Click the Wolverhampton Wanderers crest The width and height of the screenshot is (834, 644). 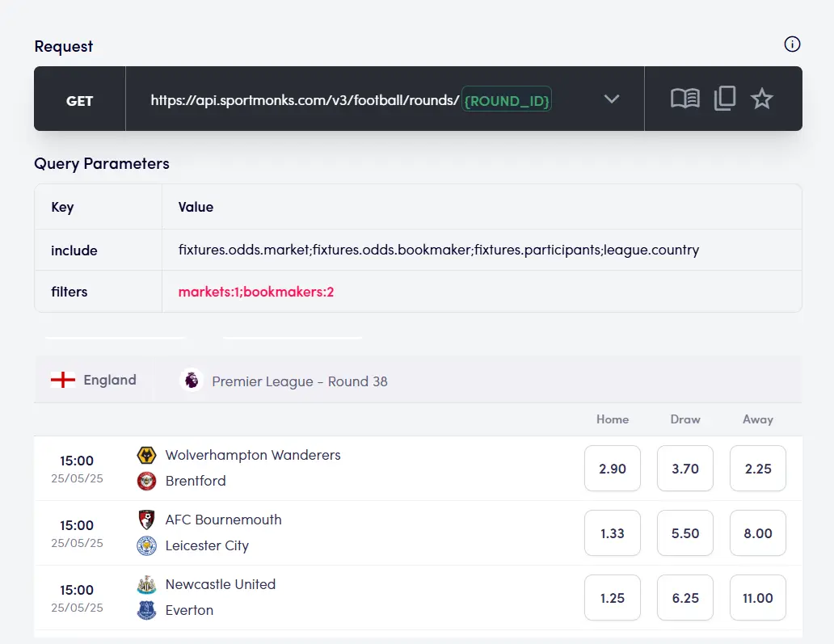147,455
